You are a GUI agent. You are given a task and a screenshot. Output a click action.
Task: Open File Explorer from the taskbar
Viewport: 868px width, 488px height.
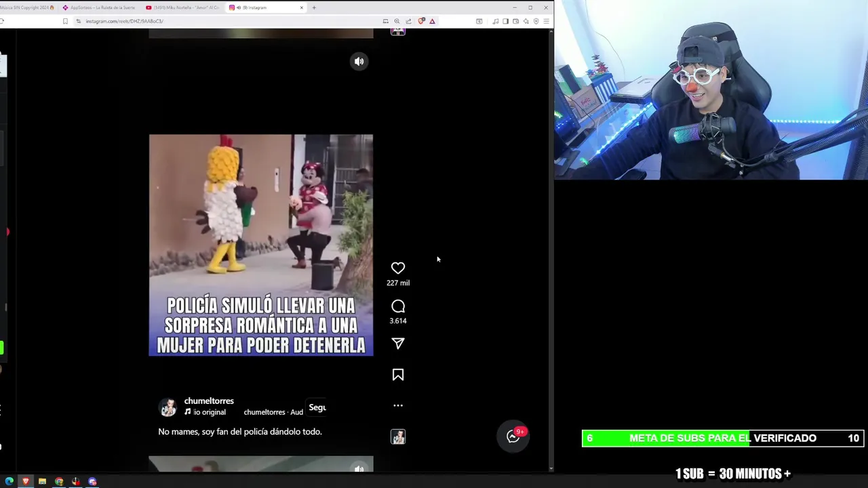point(42,481)
